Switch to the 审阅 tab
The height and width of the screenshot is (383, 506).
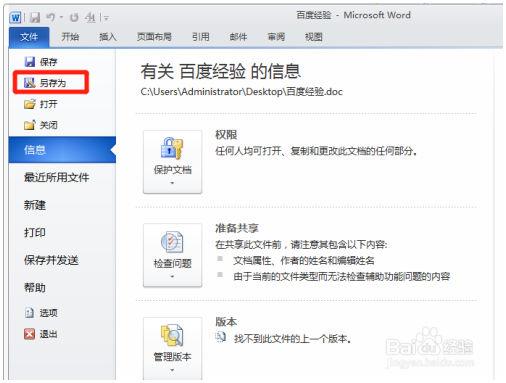(276, 37)
